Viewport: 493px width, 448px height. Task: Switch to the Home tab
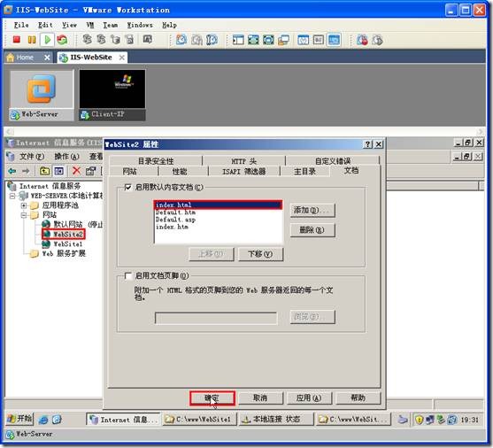[25, 58]
